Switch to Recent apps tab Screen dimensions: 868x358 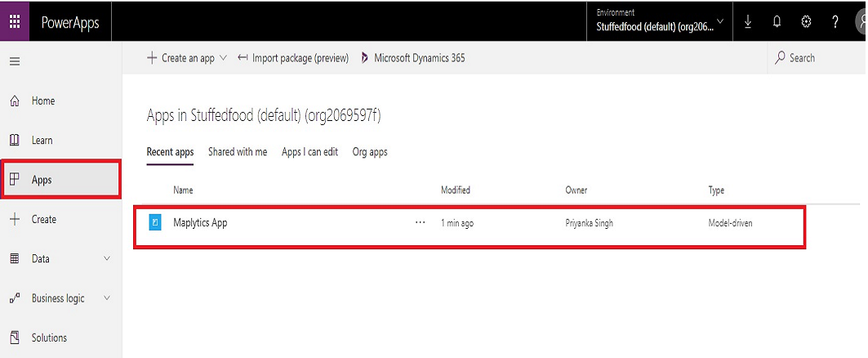click(x=170, y=152)
